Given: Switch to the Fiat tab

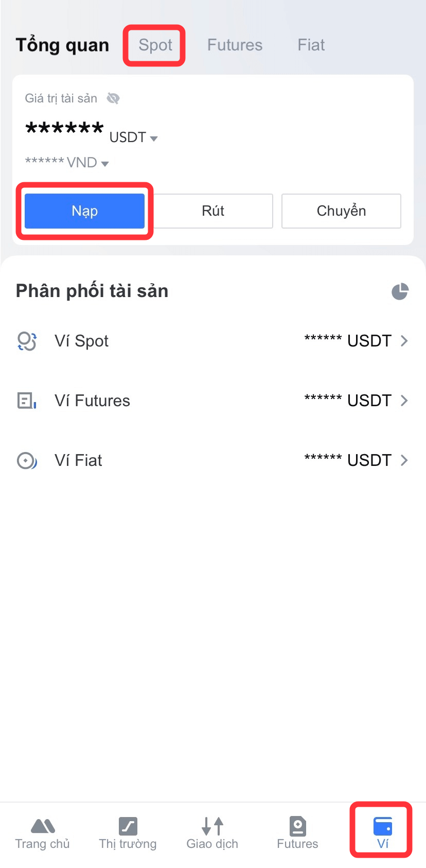Looking at the screenshot, I should point(311,45).
